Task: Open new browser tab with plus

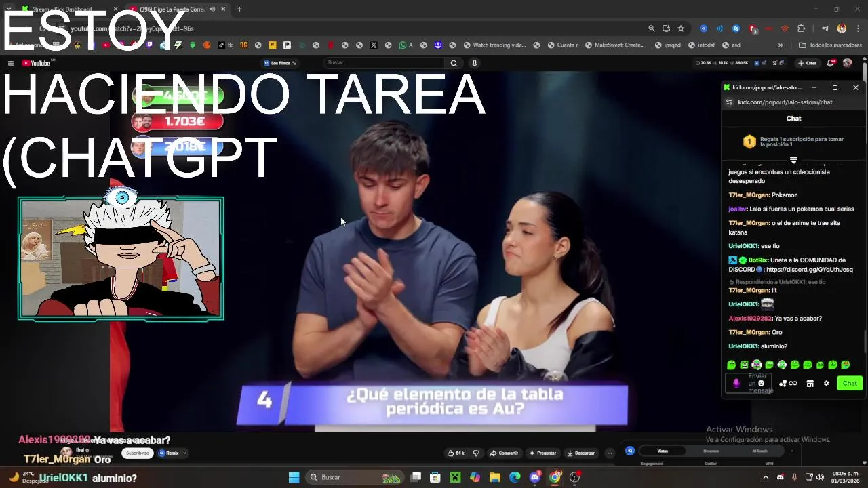Action: 239,9
